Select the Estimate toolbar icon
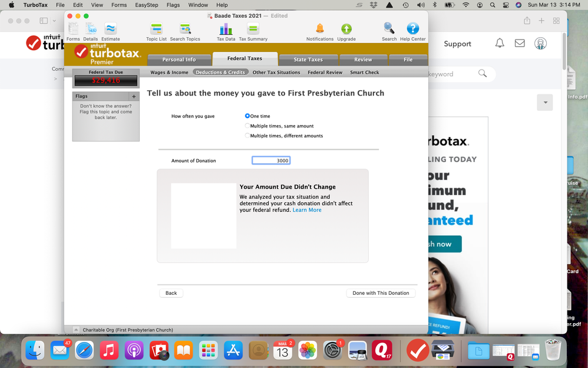 (x=110, y=28)
